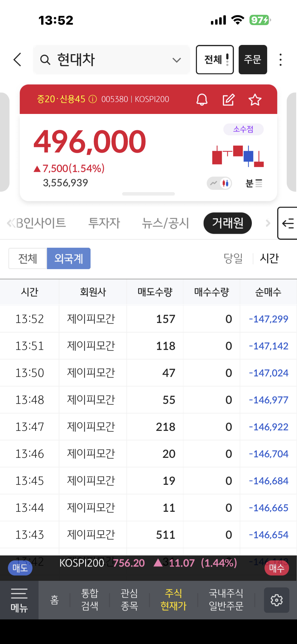
Task: Switch to the 투자자 tab
Action: click(x=104, y=223)
